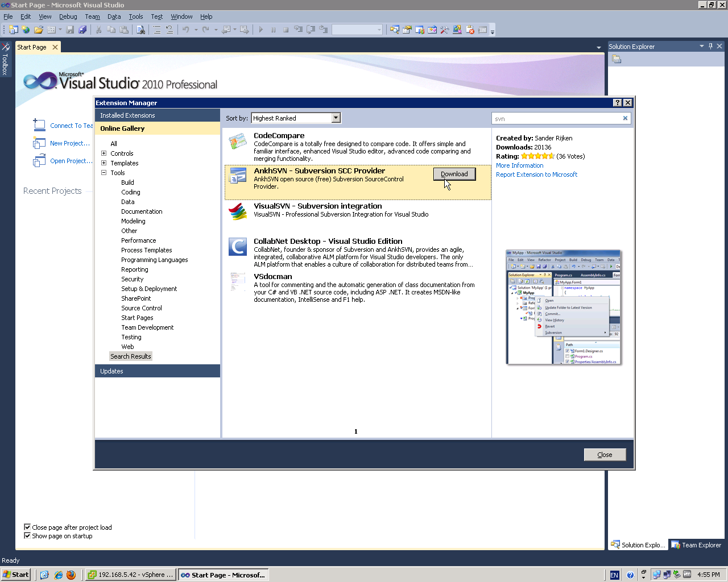Click the New Web Site toolbar icon
728x582 pixels.
[26, 30]
